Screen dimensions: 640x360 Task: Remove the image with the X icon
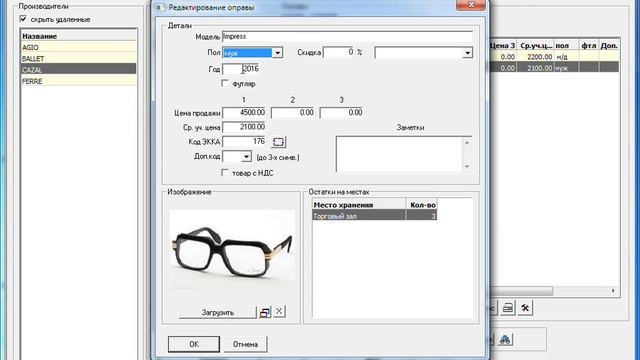(279, 311)
